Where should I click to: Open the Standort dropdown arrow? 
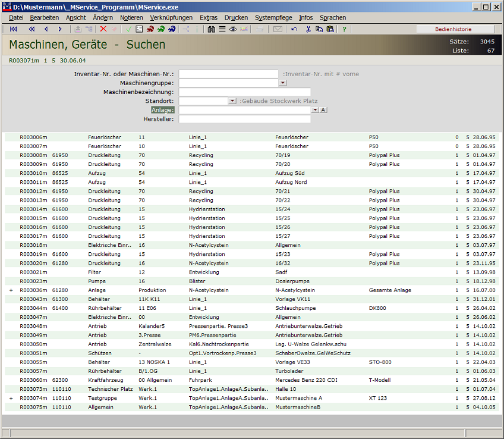click(x=232, y=101)
